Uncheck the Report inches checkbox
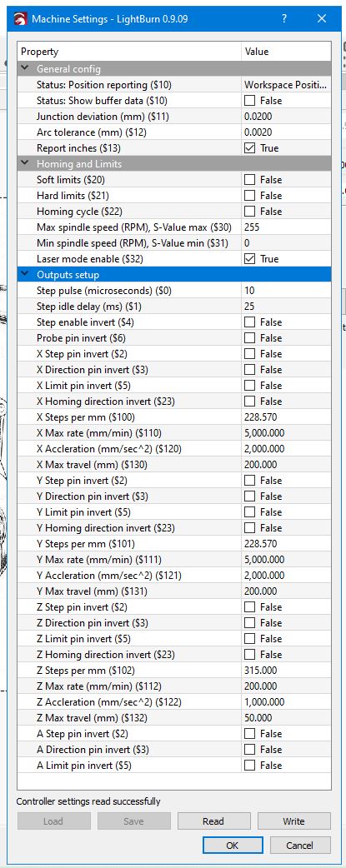This screenshot has height=868, width=346. point(249,148)
